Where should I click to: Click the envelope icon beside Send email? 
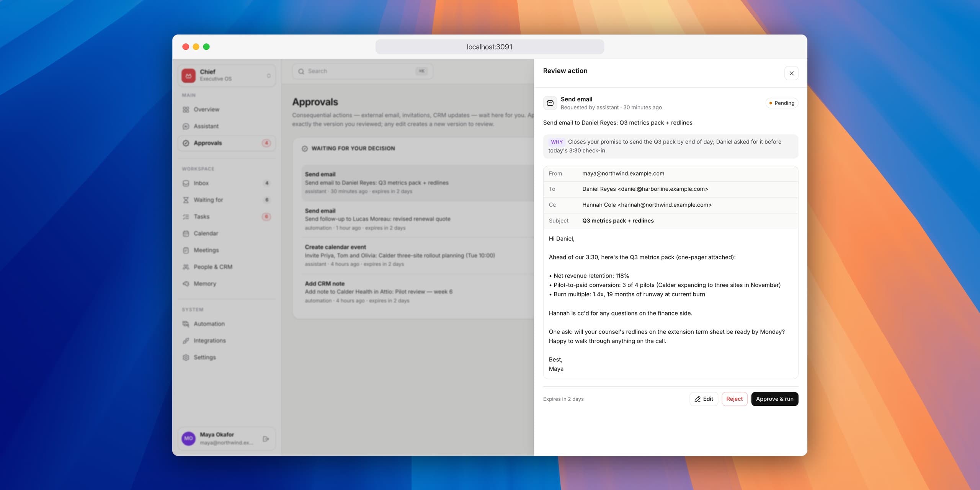(550, 103)
